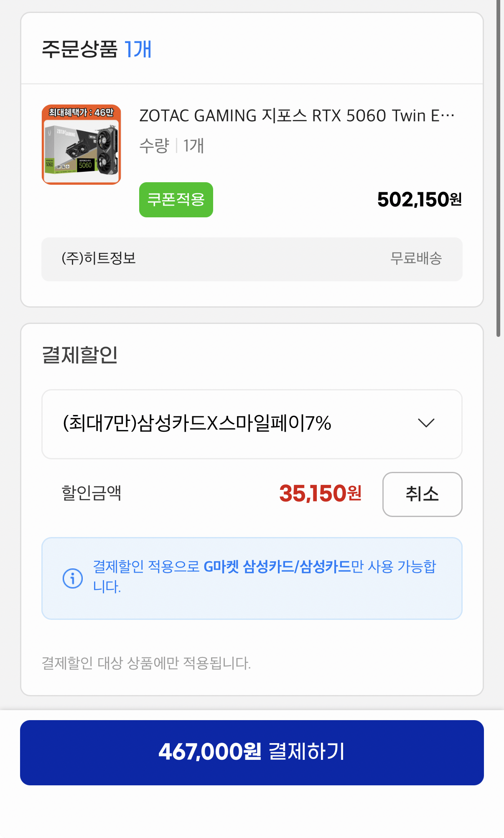Viewport: 504px width, 838px height.
Task: Open the product thumbnail of the ZOTAC RTX 5060
Action: click(81, 145)
